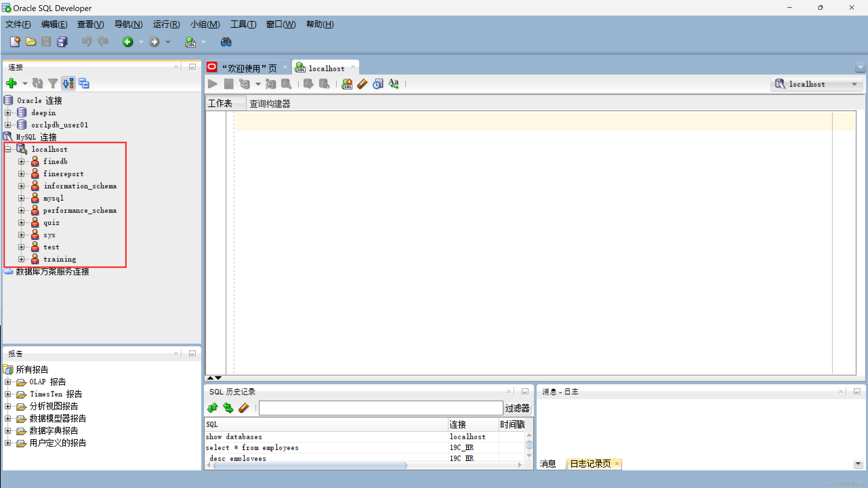Minimize the 报告 panel
868x488 pixels.
click(192, 353)
